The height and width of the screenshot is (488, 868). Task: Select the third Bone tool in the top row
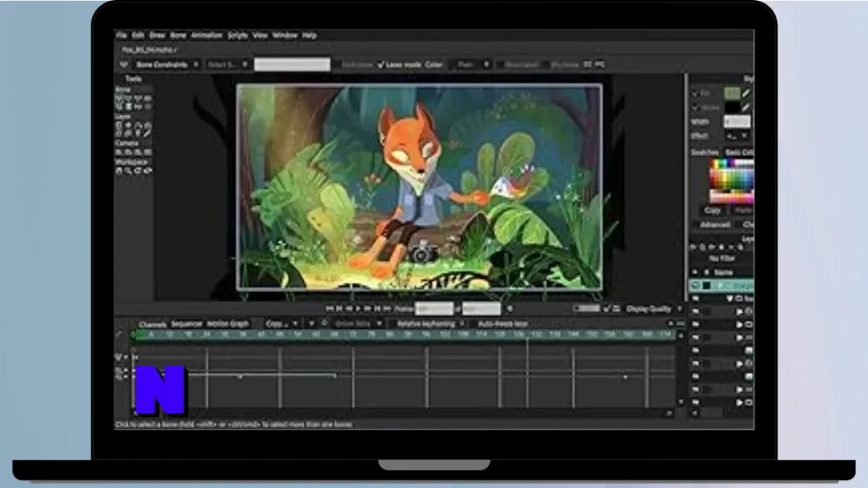tap(138, 98)
